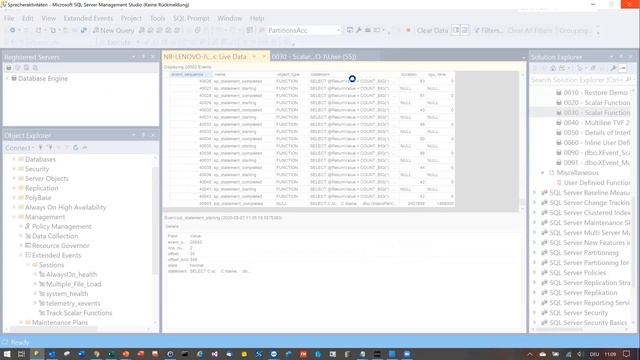
Task: Open 0060 - Inline User Defined file
Action: coord(596,143)
